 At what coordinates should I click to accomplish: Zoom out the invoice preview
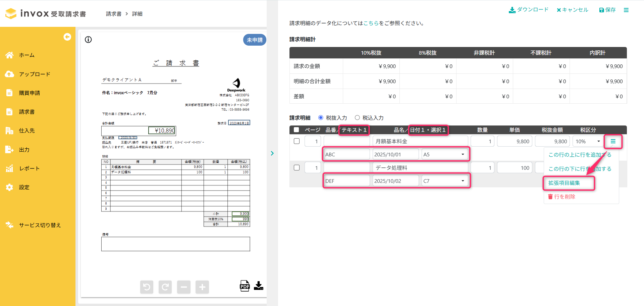click(184, 287)
